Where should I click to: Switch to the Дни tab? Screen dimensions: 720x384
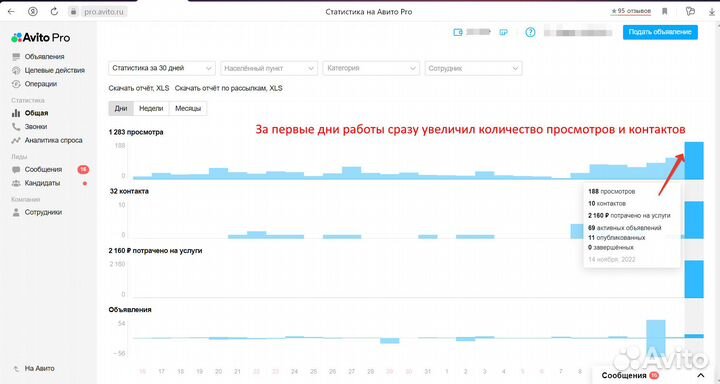point(121,108)
